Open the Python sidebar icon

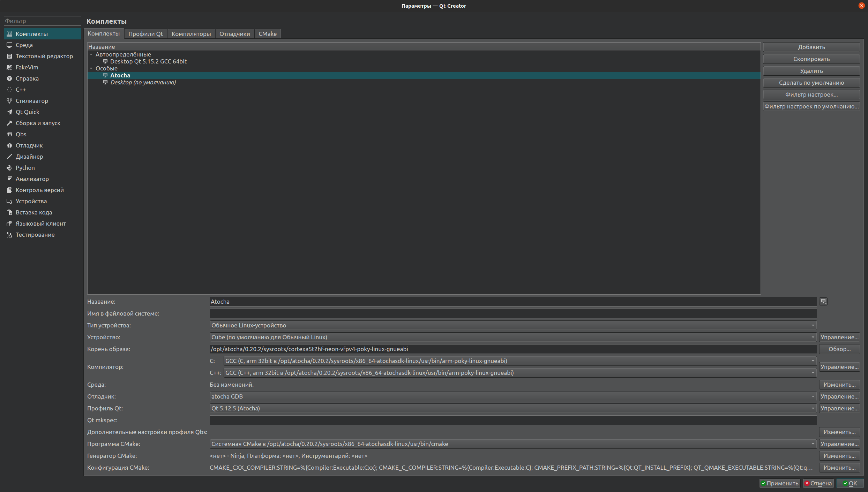9,168
